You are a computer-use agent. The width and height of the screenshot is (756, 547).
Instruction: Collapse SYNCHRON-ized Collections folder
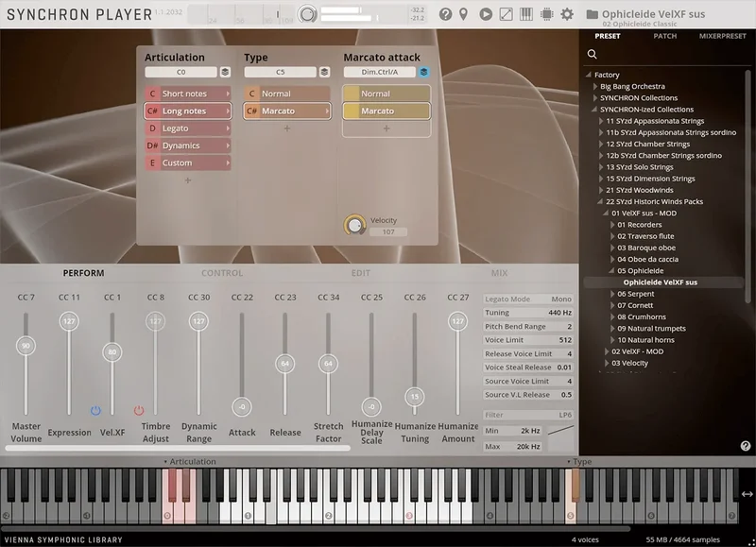click(x=594, y=110)
